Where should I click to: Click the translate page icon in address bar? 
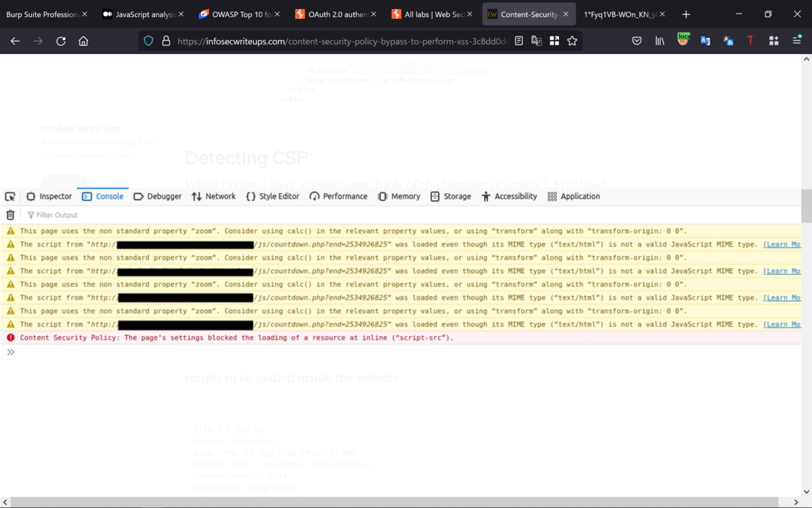[x=537, y=41]
